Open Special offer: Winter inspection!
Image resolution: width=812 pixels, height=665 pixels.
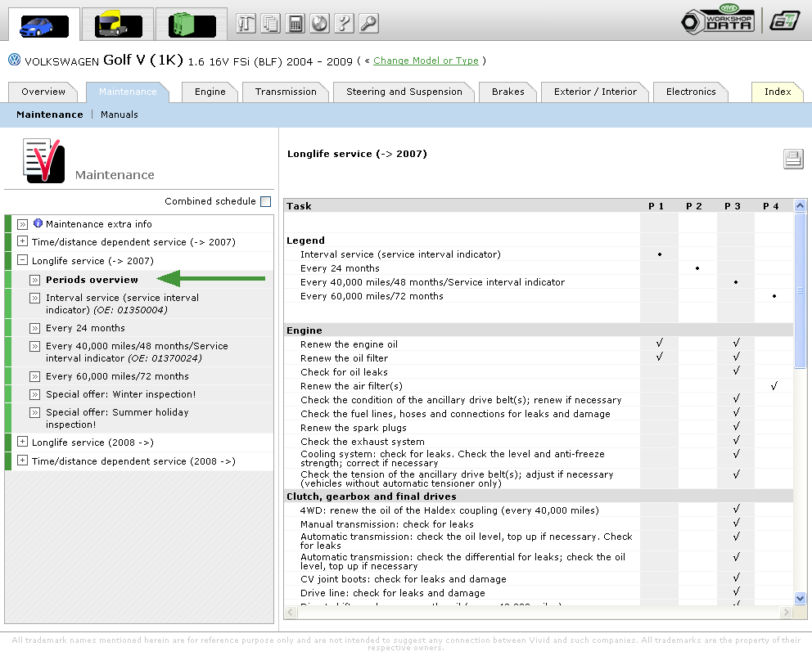(120, 394)
